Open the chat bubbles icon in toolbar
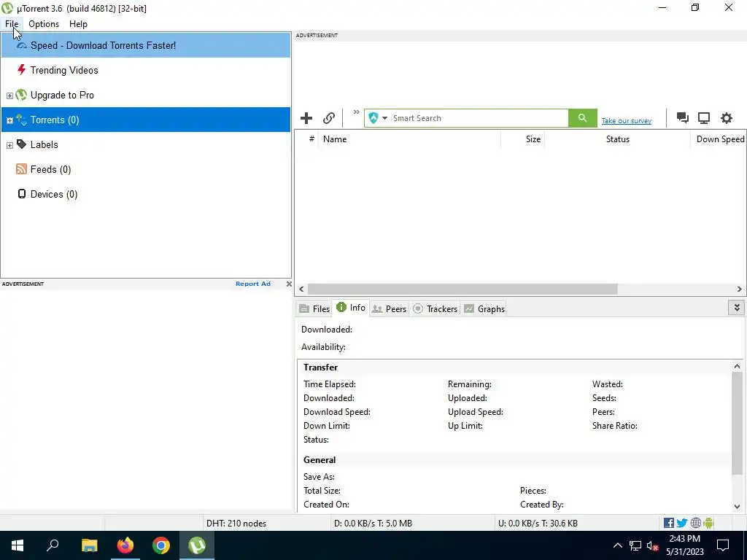 tap(682, 118)
